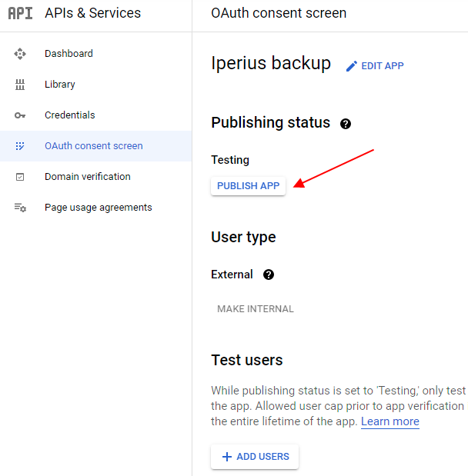The width and height of the screenshot is (468, 476).
Task: Click the Page usage agreements settings icon
Action: coord(20,208)
